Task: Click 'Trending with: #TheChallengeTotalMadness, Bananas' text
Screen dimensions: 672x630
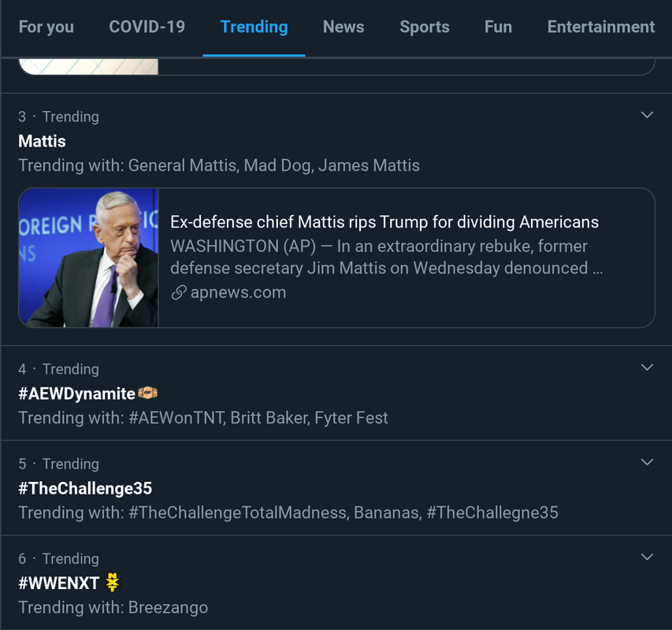Action: point(288,513)
